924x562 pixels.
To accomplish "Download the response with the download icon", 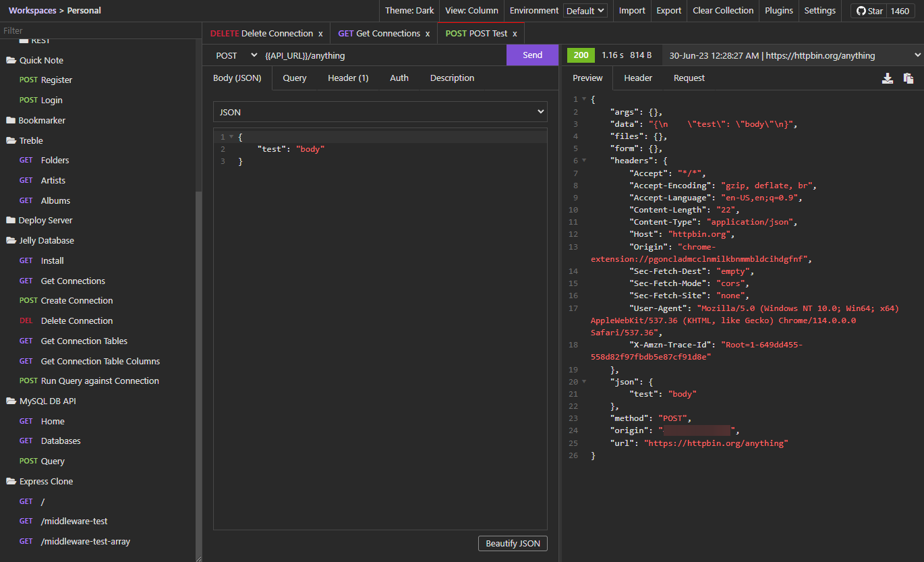I will tap(888, 78).
